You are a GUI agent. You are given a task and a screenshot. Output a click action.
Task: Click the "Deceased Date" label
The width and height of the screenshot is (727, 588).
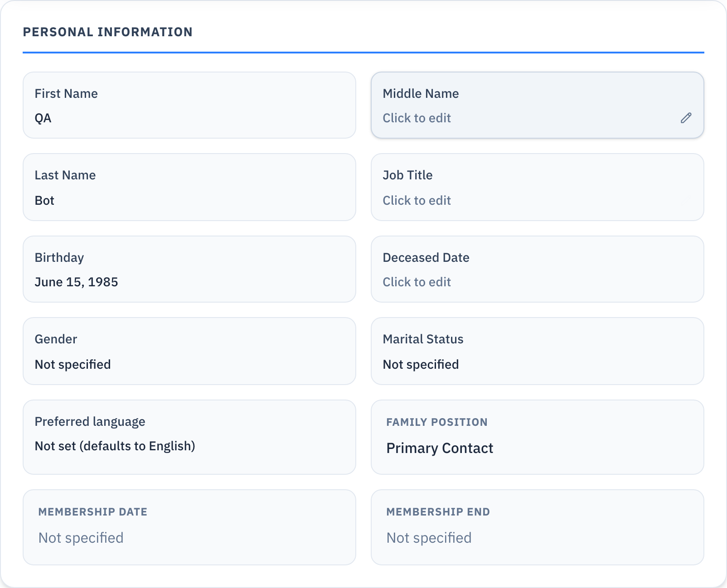pyautogui.click(x=426, y=257)
